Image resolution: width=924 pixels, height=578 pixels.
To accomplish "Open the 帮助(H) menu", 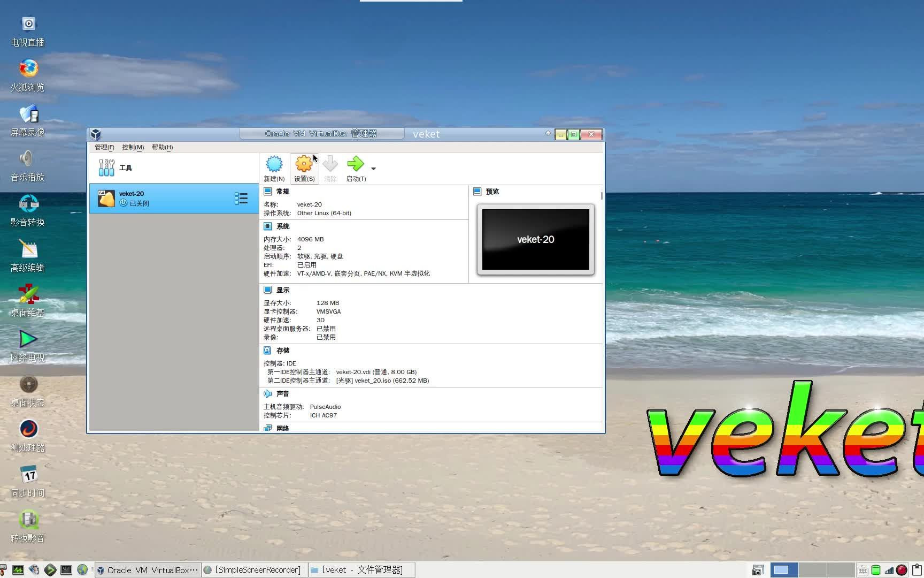I will 161,147.
